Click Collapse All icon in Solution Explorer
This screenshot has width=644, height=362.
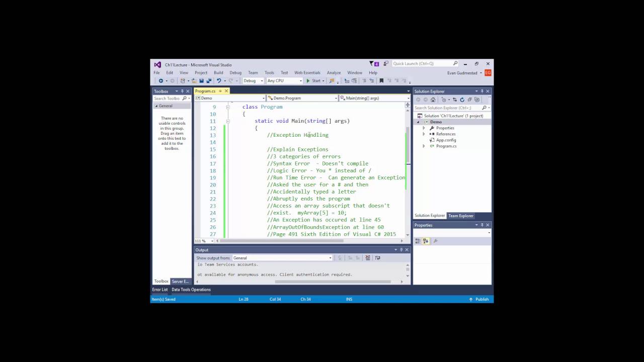click(469, 100)
